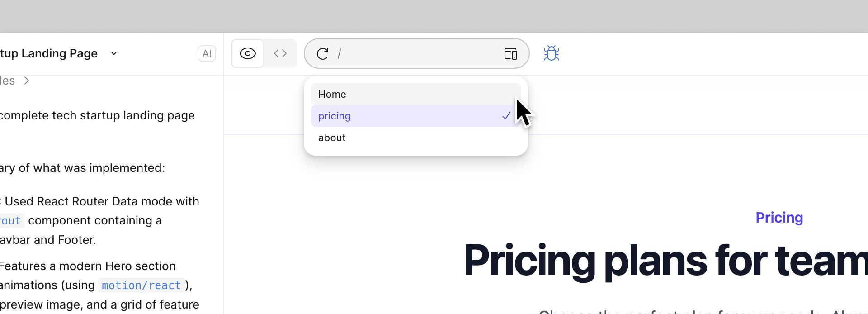Select the about route option
The width and height of the screenshot is (868, 314).
pos(332,138)
